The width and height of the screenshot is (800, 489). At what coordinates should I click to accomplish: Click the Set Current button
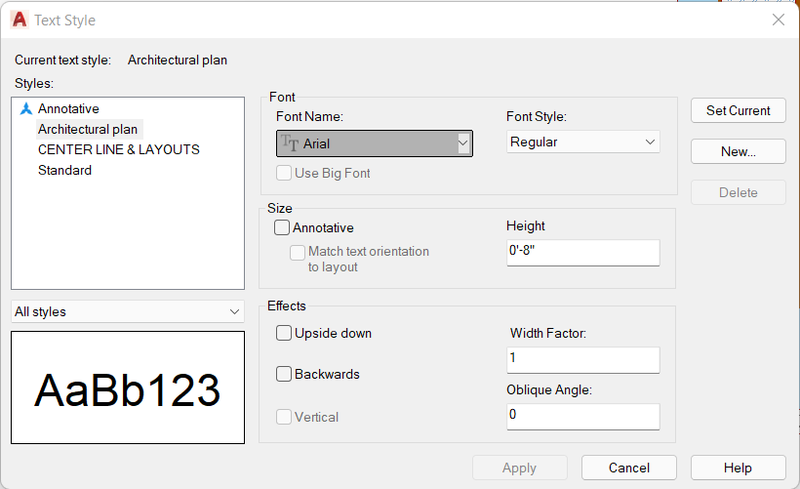pos(738,111)
